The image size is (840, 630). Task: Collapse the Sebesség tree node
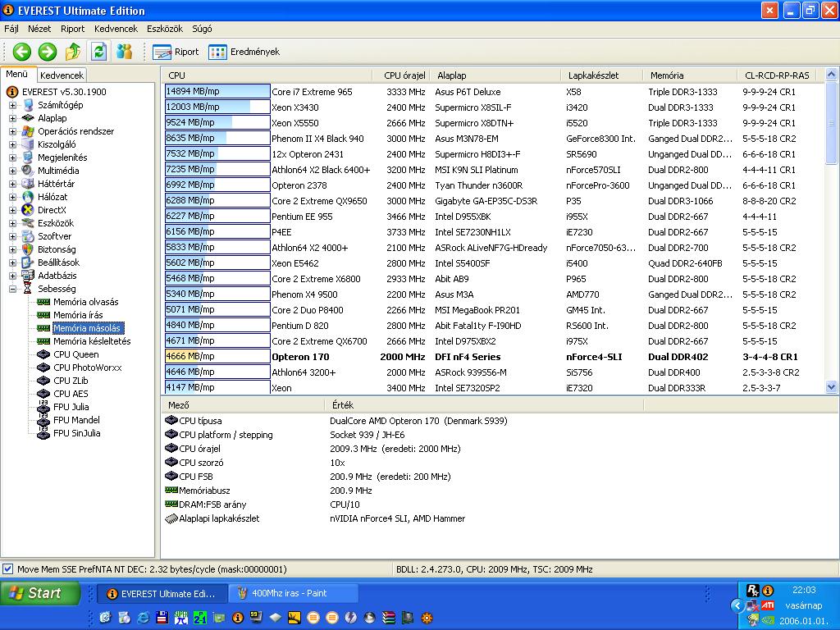(x=12, y=290)
